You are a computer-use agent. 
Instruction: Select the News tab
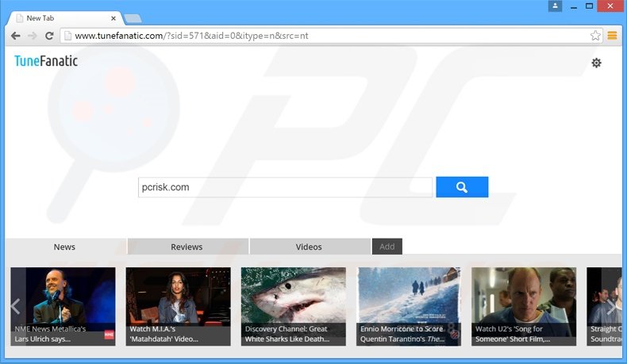point(64,247)
